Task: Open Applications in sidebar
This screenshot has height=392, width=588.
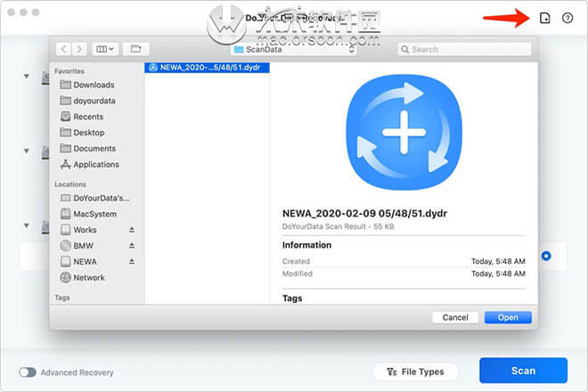Action: (x=96, y=164)
